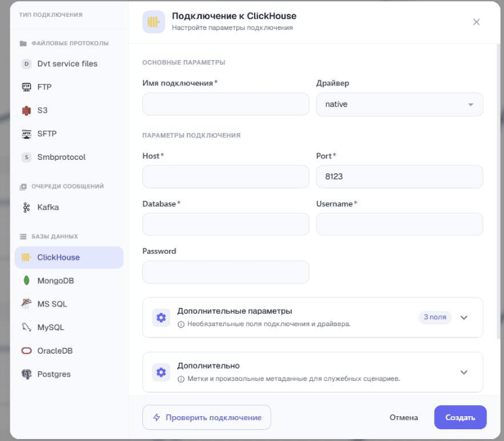
Task: Focus the Username input field
Action: tap(400, 224)
